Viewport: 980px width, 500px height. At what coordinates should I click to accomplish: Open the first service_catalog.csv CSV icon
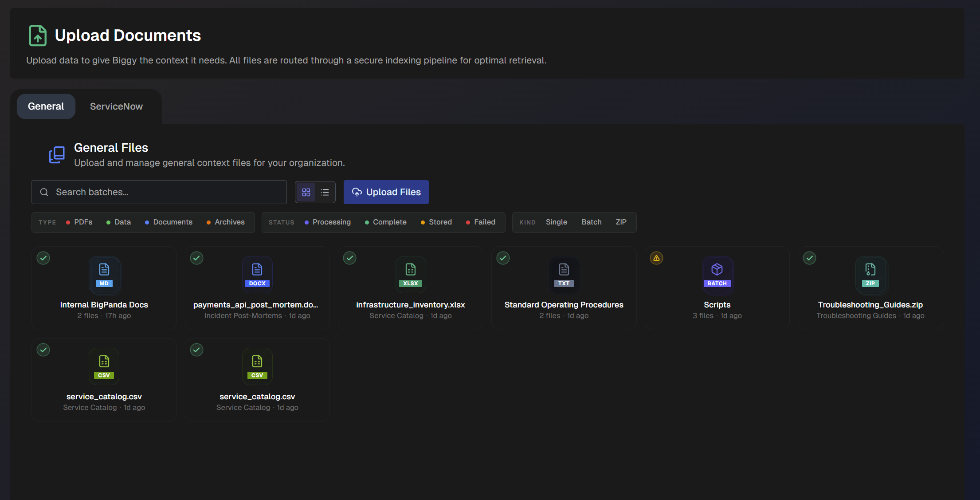pyautogui.click(x=104, y=366)
